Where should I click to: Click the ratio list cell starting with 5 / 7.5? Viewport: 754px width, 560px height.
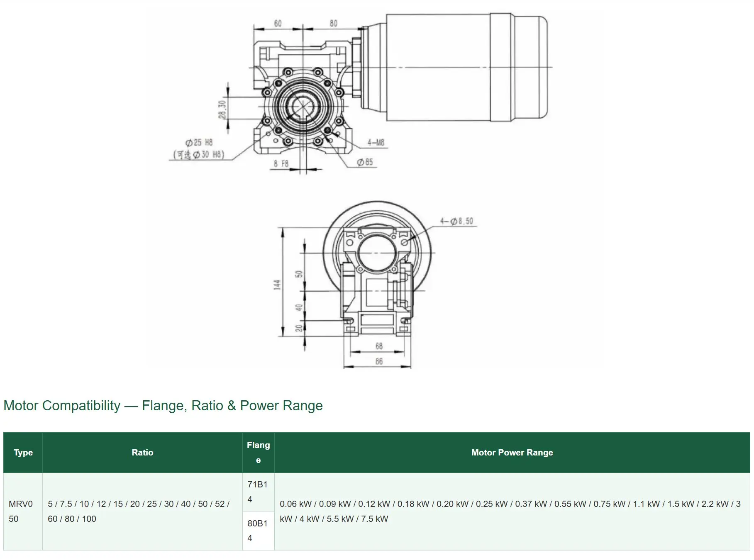pos(142,511)
